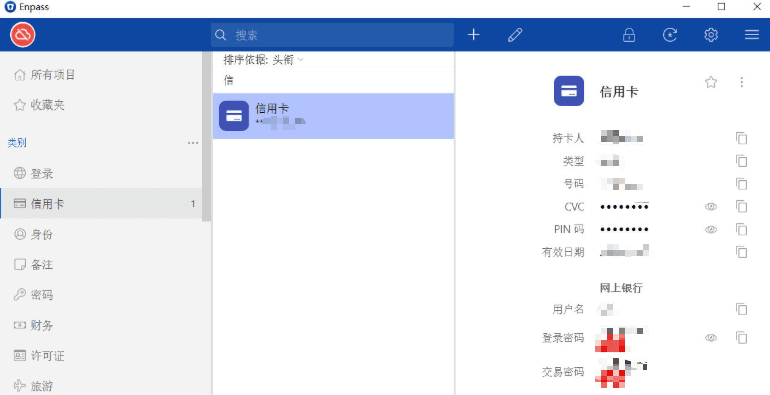
Task: Open the 类别 three-dot options
Action: tap(193, 143)
